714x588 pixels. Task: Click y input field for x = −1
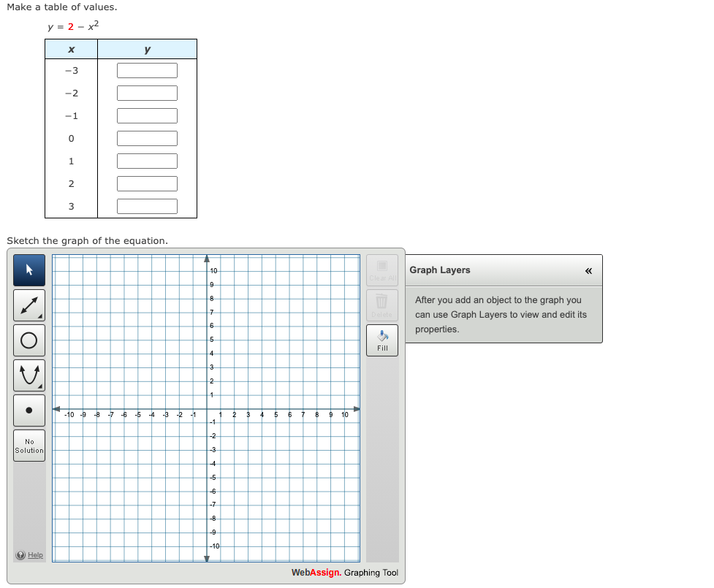[x=147, y=115]
